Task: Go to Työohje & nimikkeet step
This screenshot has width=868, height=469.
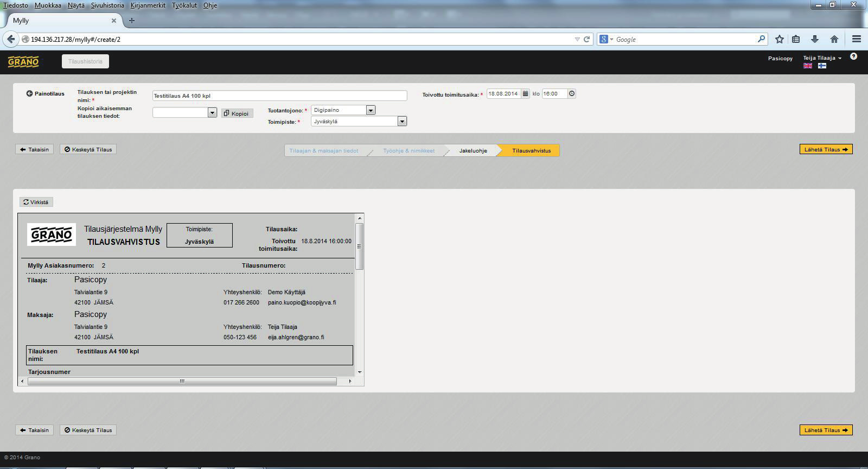Action: click(x=409, y=151)
